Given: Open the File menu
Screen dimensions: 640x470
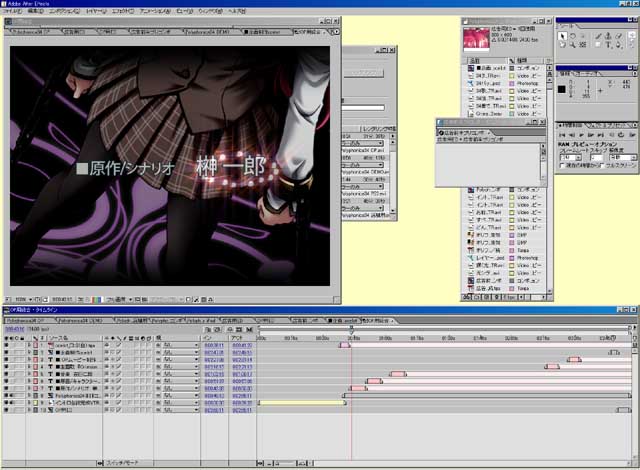Looking at the screenshot, I should point(13,11).
